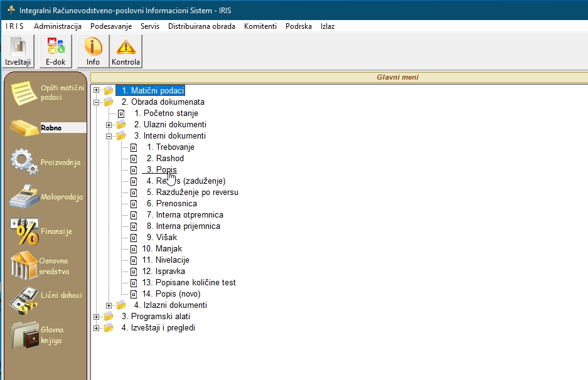Open the Distribuirana obrada menu

pos(201,26)
